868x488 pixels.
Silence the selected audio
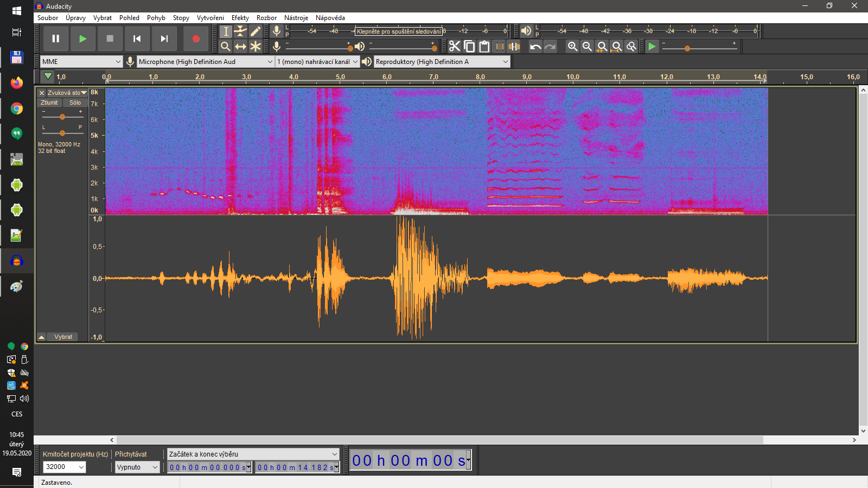click(515, 46)
